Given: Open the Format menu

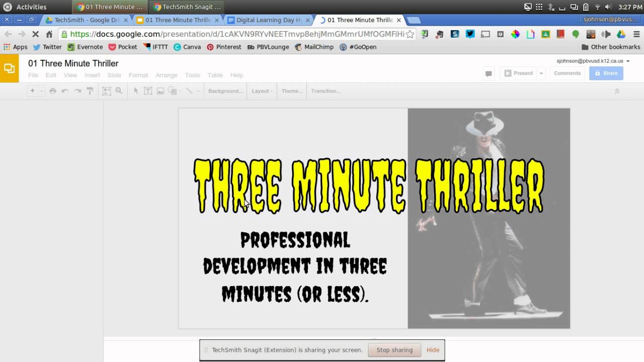Looking at the screenshot, I should tap(138, 75).
